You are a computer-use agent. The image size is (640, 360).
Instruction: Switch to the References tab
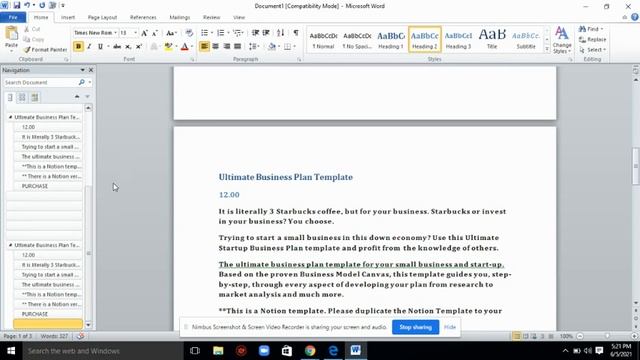pos(143,17)
